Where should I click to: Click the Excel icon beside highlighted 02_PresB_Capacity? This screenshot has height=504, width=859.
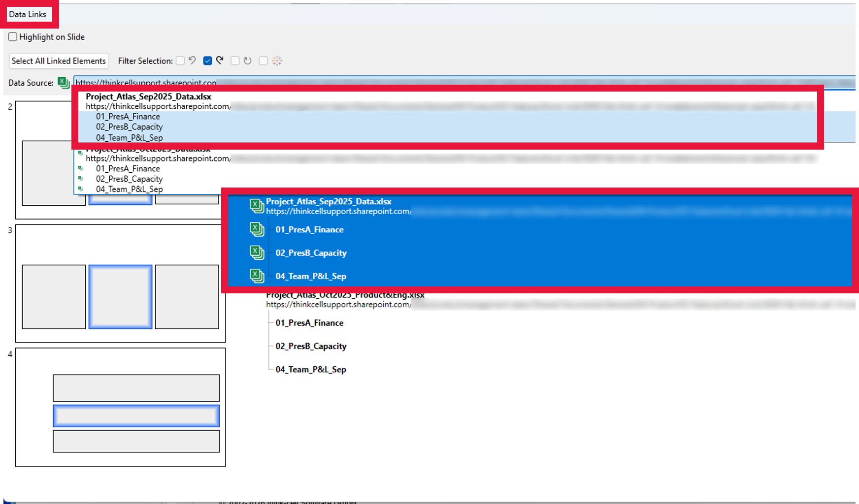[257, 252]
